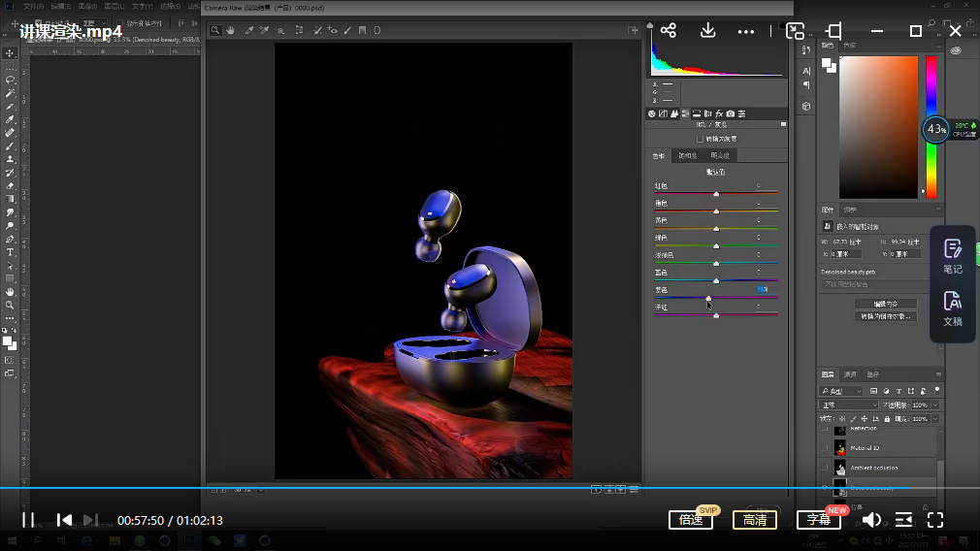Toggle the layer filter on/off switch

[x=937, y=390]
